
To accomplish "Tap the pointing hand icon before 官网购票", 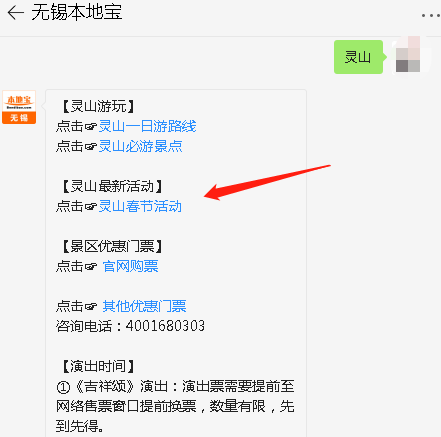I will 91,267.
